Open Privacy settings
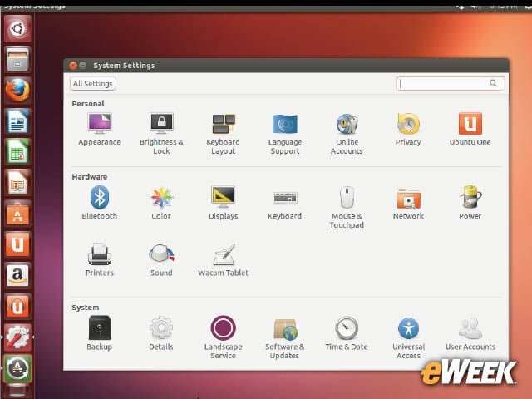Screen dimensions: 532x399 [408, 130]
